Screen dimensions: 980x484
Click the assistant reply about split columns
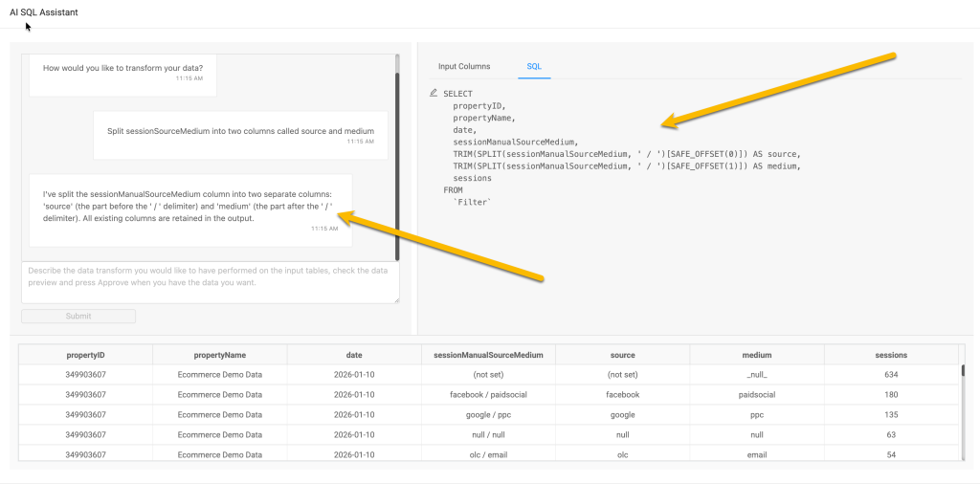tap(190, 210)
